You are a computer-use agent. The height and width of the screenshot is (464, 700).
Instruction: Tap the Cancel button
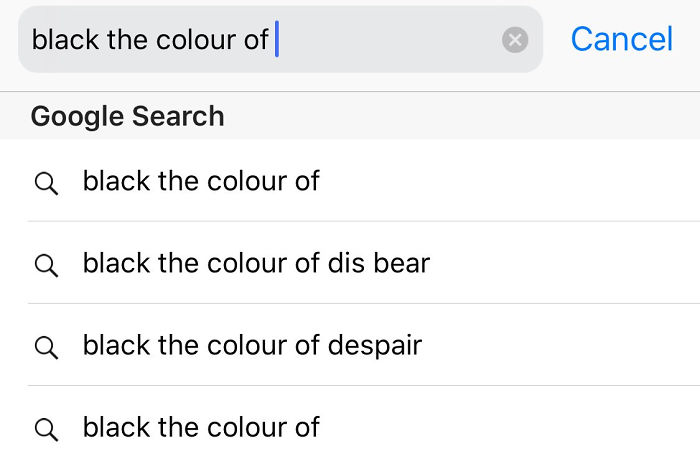[x=621, y=39]
